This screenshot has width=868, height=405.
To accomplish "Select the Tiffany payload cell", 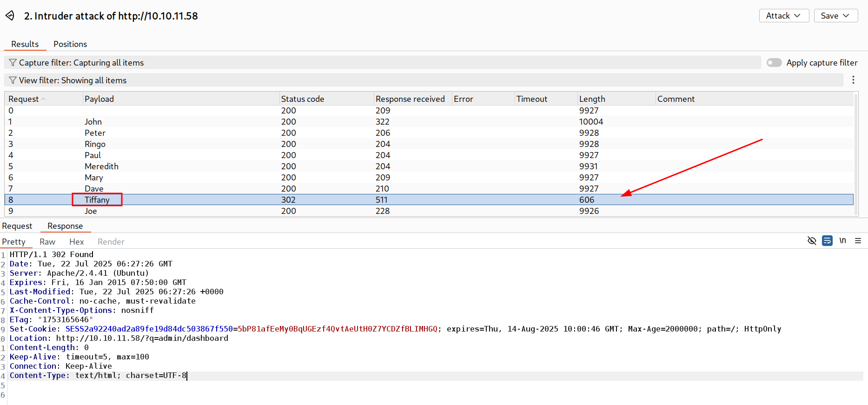I will pyautogui.click(x=97, y=200).
